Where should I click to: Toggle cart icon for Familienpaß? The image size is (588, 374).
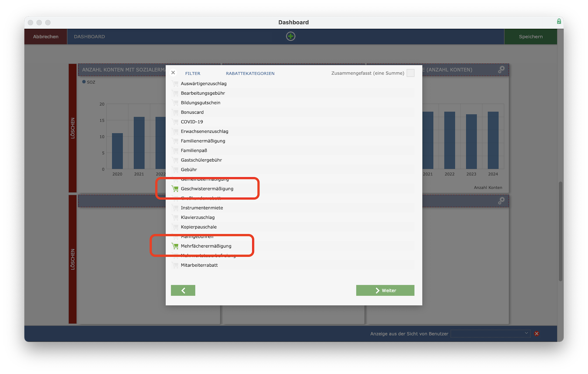click(175, 150)
